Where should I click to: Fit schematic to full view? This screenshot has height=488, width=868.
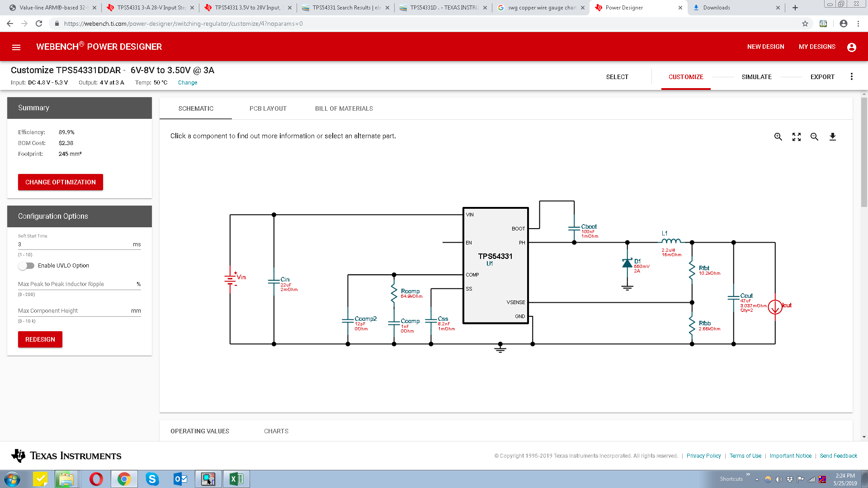797,136
